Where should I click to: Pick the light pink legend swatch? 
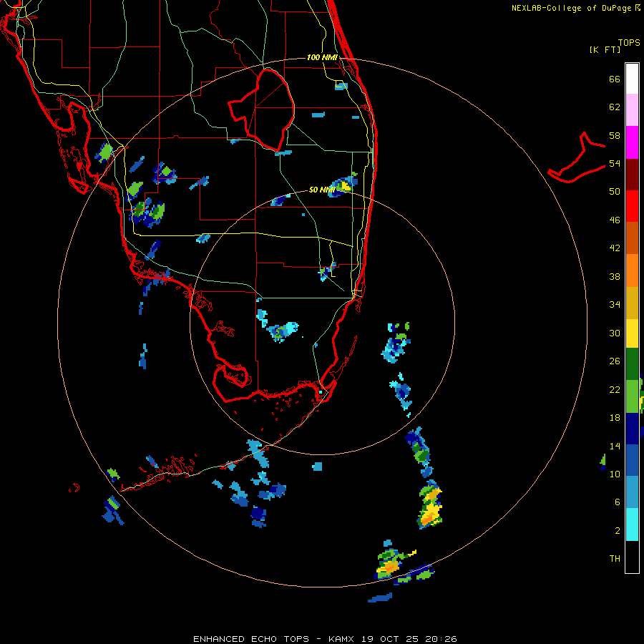click(632, 110)
